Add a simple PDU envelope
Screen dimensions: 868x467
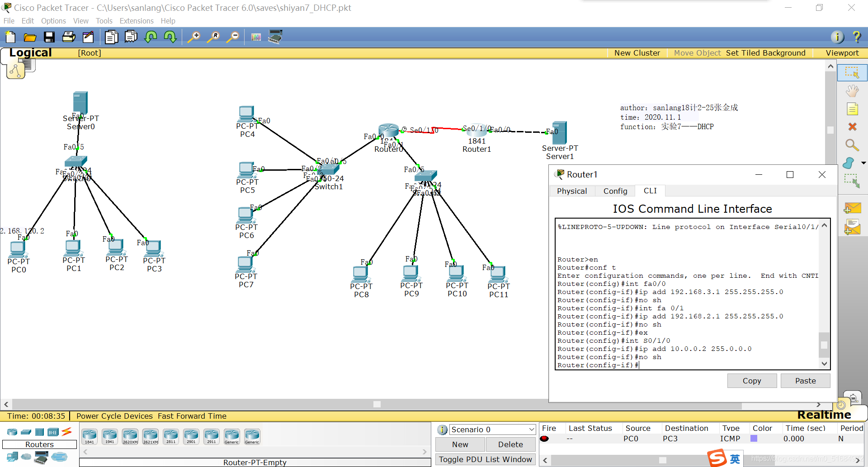[852, 208]
